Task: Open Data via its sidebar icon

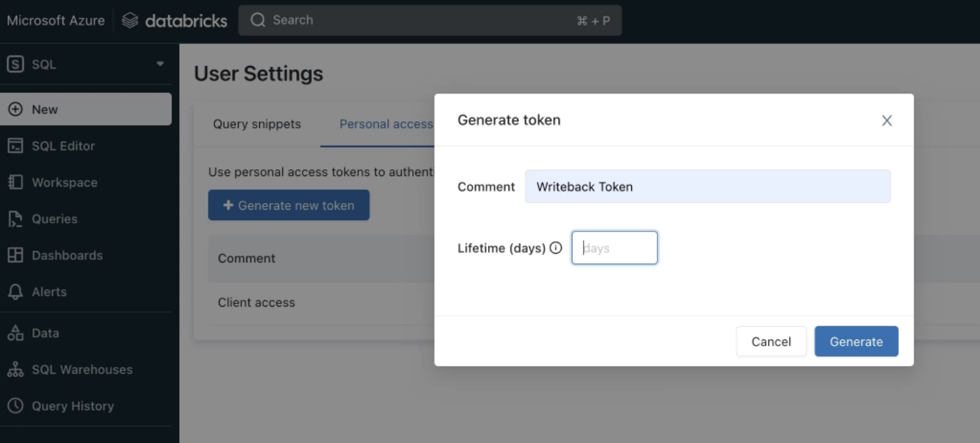Action: 15,333
